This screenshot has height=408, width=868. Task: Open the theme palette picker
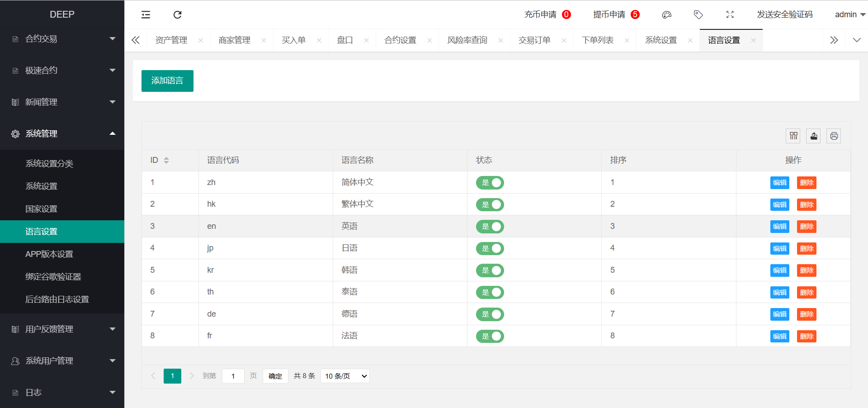click(666, 14)
